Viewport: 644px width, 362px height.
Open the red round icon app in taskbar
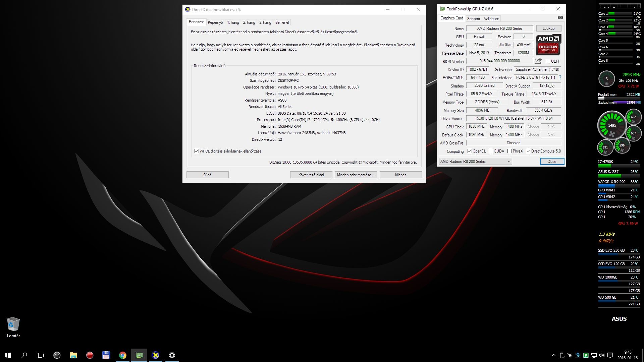[x=90, y=355]
